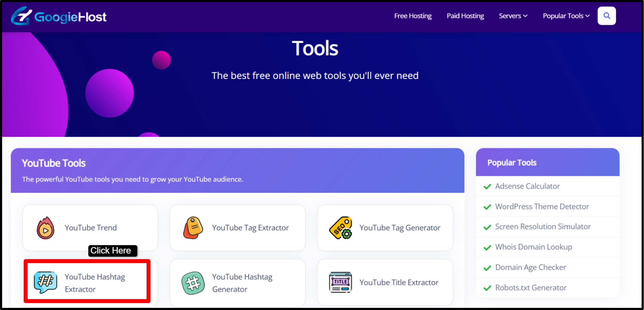644x310 pixels.
Task: Expand the Popular Tools nav dropdown
Action: 566,16
